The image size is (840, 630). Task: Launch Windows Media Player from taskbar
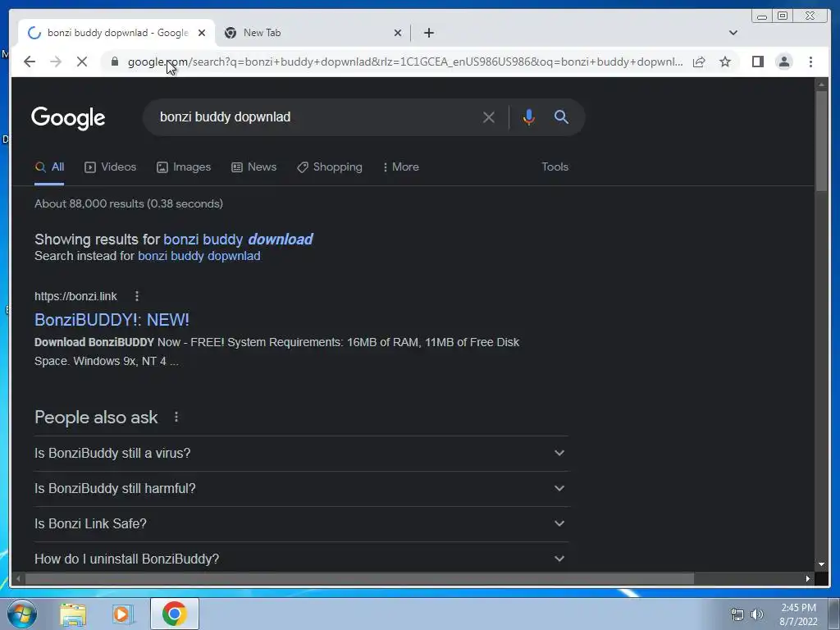122,614
